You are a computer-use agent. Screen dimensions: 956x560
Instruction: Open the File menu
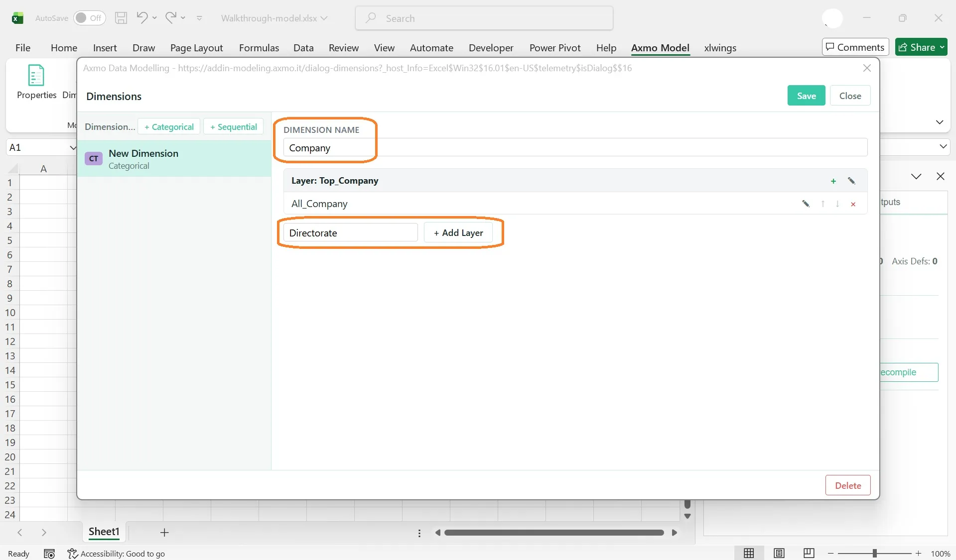[23, 48]
